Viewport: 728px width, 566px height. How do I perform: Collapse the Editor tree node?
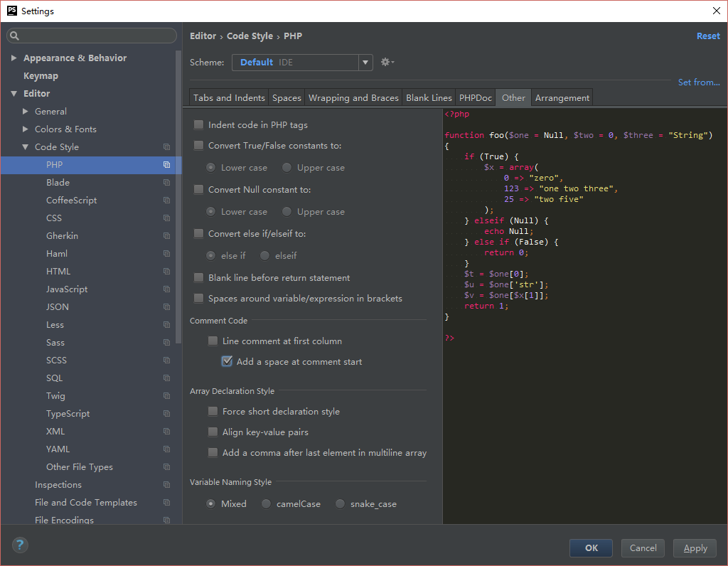pyautogui.click(x=14, y=94)
